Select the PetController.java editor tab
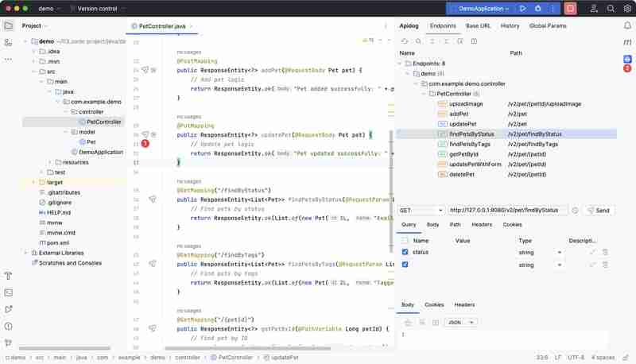Image resolution: width=636 pixels, height=364 pixels. point(162,26)
